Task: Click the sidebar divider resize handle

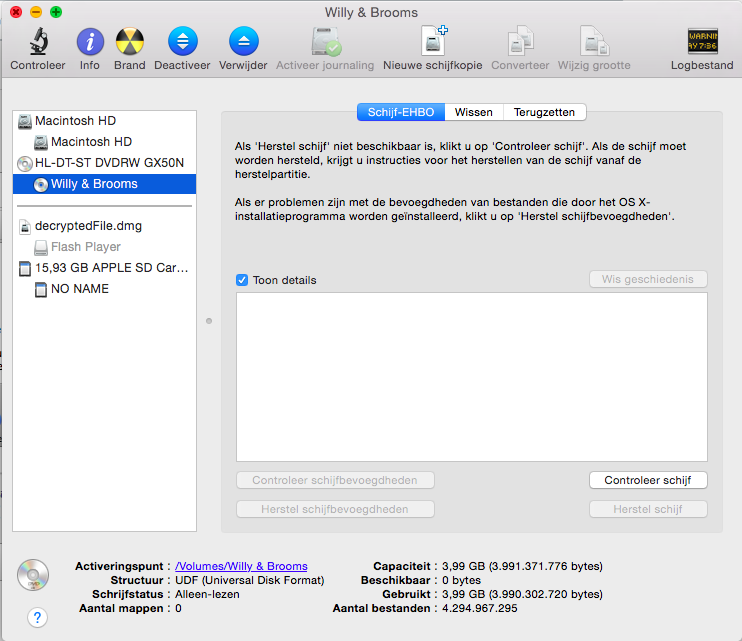Action: tap(208, 321)
